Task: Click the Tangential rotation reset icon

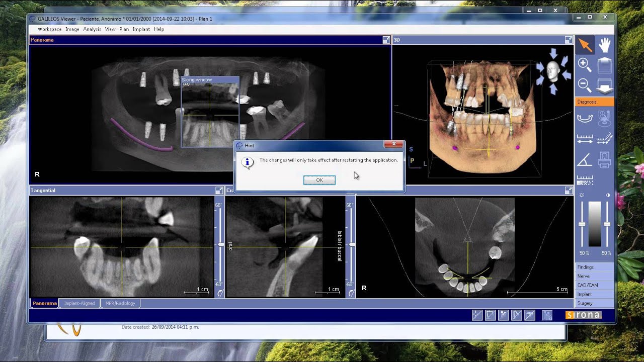Action: tap(220, 293)
